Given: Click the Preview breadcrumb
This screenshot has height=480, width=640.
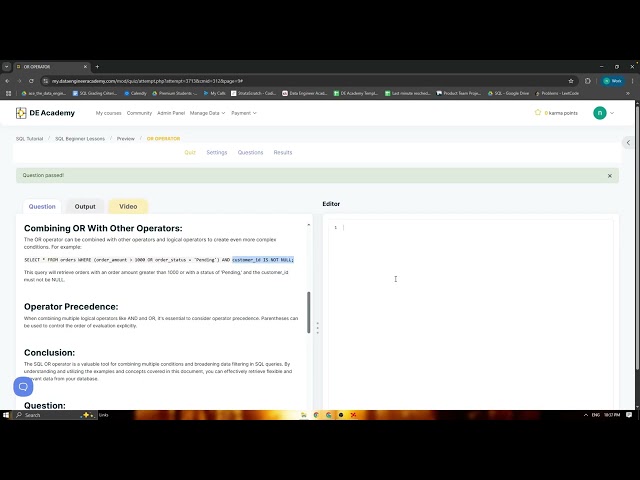Looking at the screenshot, I should [x=126, y=139].
